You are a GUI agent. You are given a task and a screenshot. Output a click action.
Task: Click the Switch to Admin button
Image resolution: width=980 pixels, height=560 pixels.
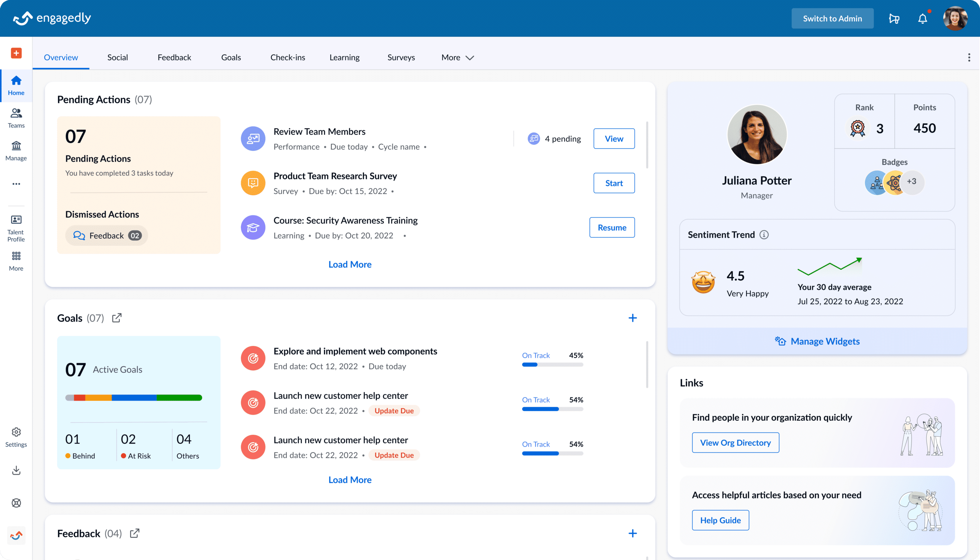[x=832, y=18]
